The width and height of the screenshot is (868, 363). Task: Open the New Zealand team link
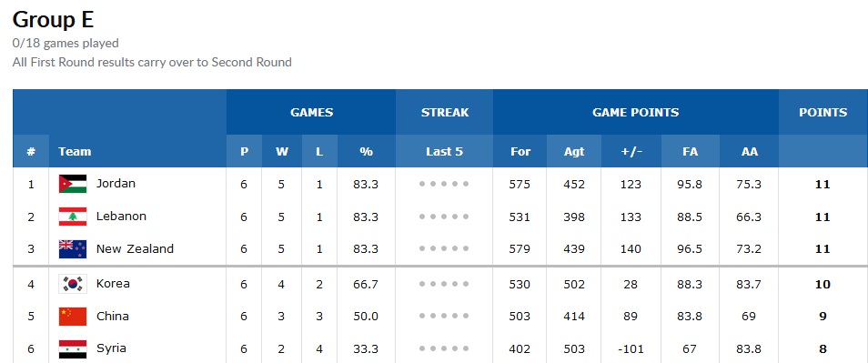coord(135,248)
